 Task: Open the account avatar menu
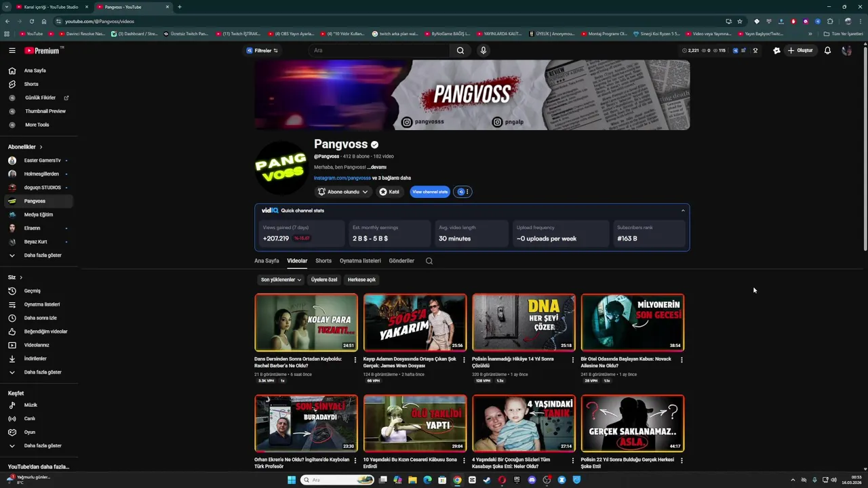(x=846, y=50)
